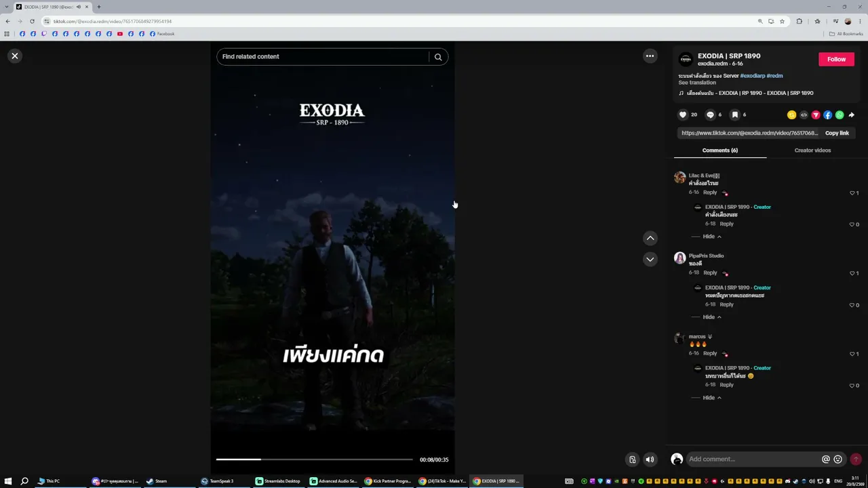Click the yellow repost icon
Viewport: 868px width, 488px height.
click(x=791, y=115)
